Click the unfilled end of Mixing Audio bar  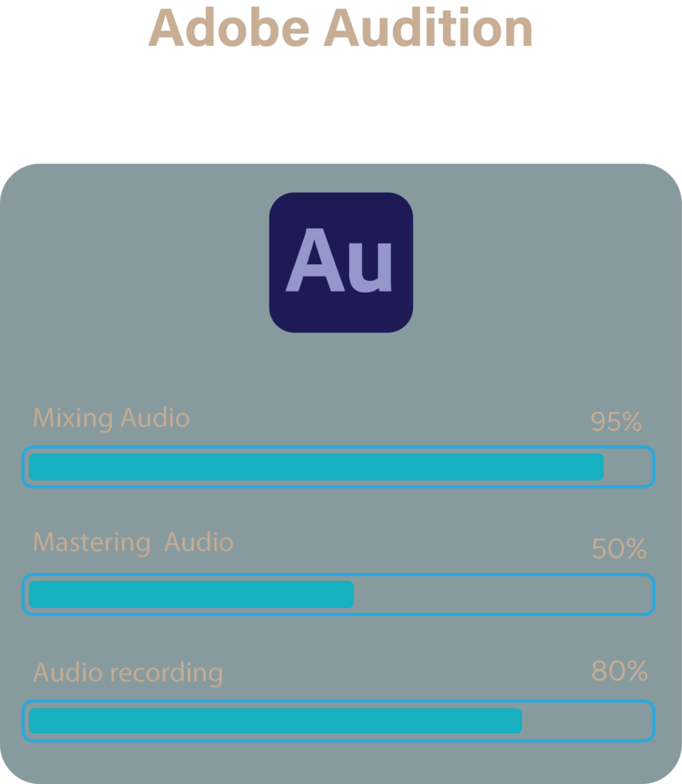click(627, 467)
